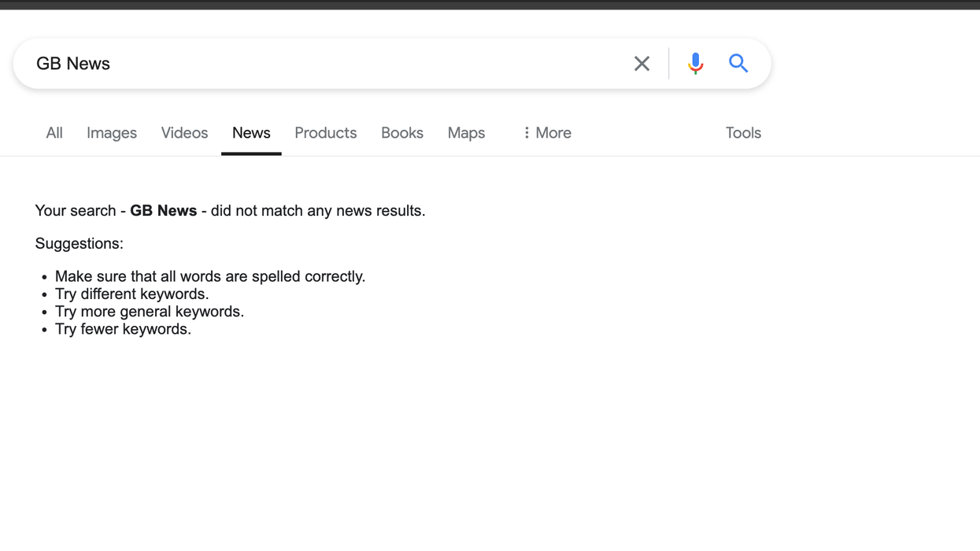Switch to the Images search tab

[111, 132]
